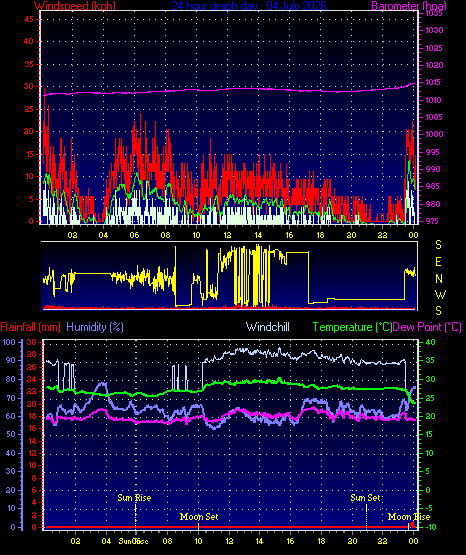Viewport: 466px width, 555px height.
Task: Select the 24 hour graph day heading
Action: click(x=249, y=5)
